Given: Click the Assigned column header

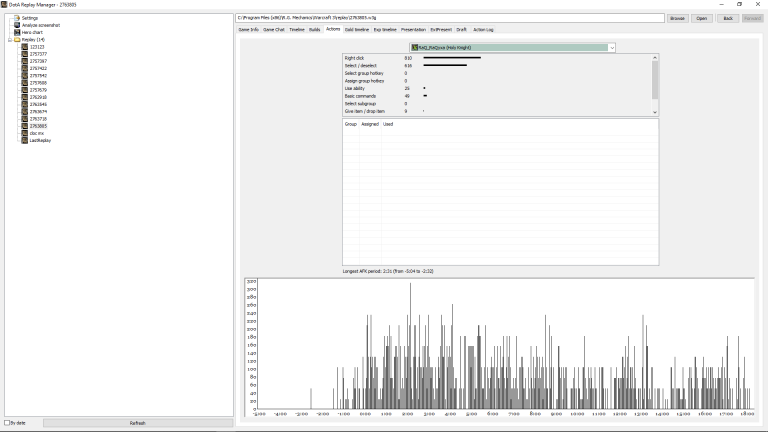Looking at the screenshot, I should coord(370,124).
